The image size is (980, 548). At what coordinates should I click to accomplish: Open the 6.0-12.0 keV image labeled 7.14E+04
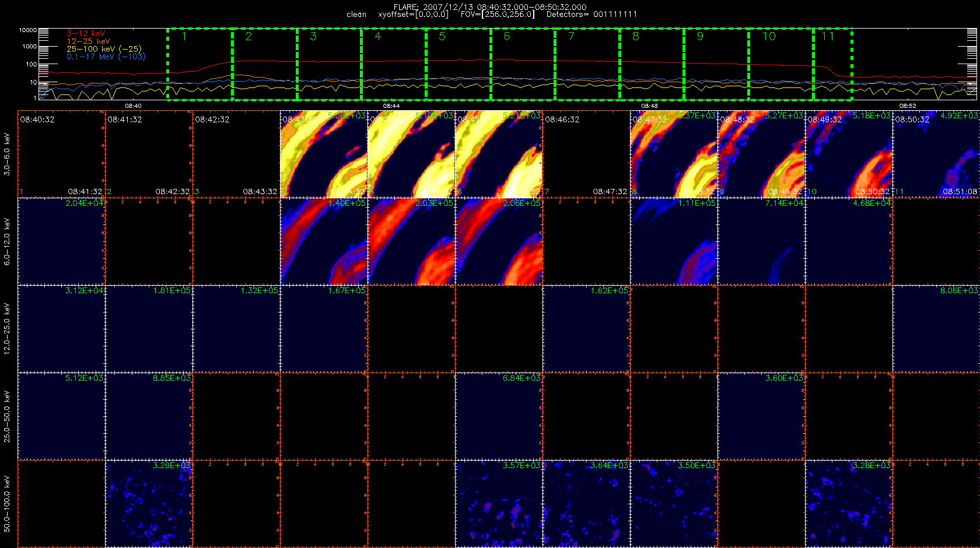pyautogui.click(x=761, y=241)
